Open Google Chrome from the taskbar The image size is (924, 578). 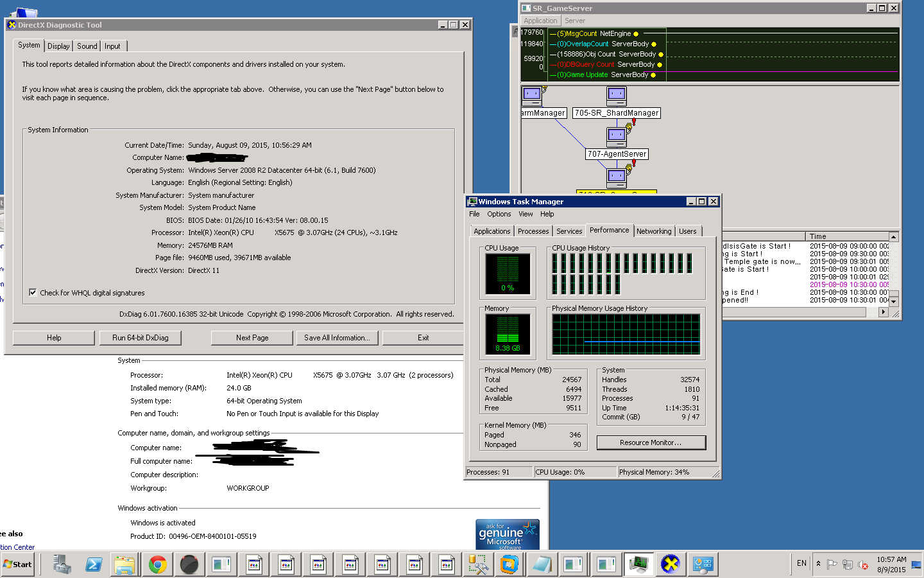tap(157, 565)
